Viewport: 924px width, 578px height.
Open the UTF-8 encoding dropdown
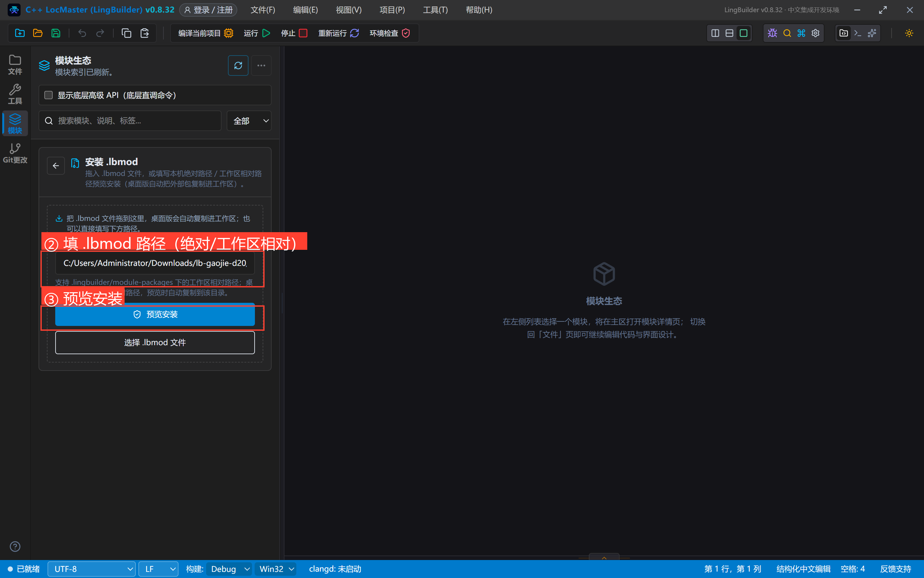pos(92,569)
